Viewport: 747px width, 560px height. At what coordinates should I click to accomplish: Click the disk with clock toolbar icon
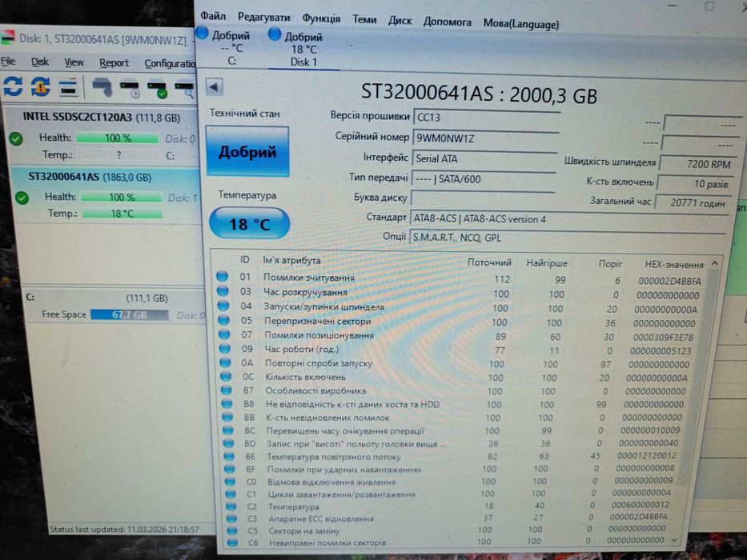pos(130,89)
